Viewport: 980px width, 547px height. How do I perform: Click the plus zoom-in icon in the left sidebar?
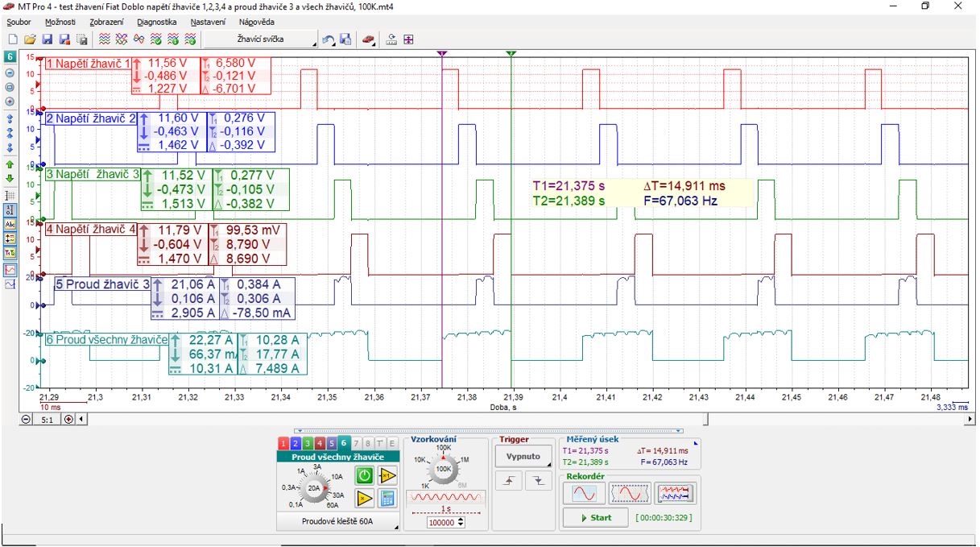pos(10,102)
